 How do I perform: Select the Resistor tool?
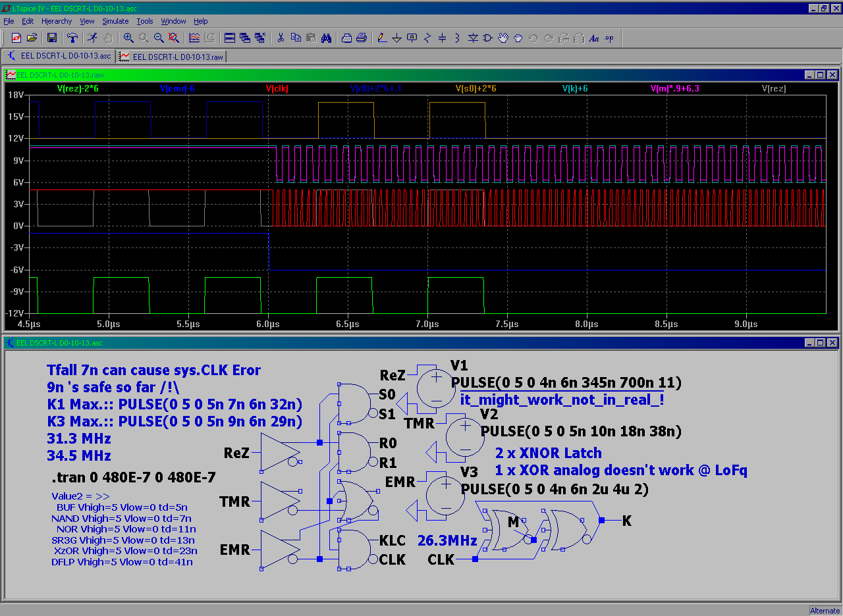(427, 38)
